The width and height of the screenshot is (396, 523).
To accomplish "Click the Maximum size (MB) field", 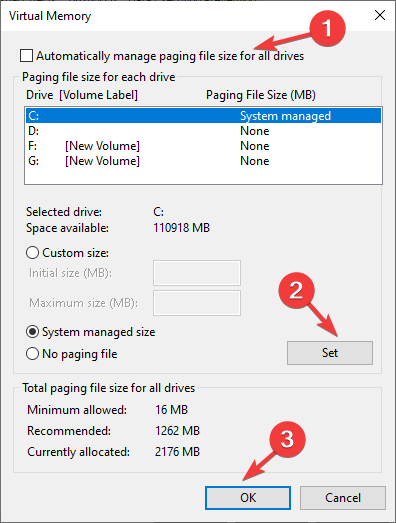I will [x=197, y=303].
